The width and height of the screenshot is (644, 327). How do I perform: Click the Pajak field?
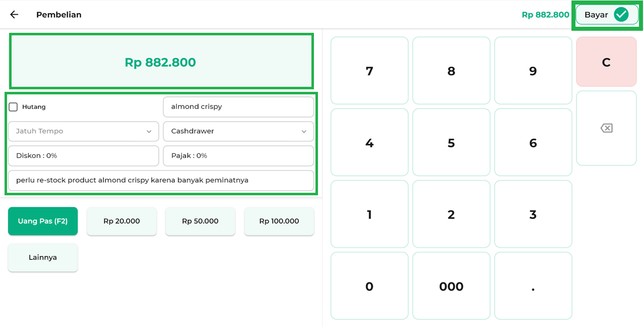(238, 156)
